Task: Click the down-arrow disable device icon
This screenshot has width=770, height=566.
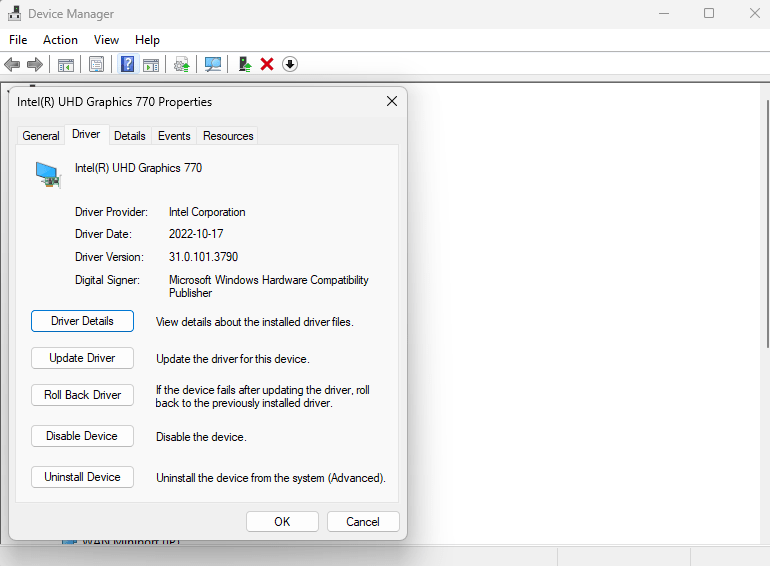Action: 290,64
